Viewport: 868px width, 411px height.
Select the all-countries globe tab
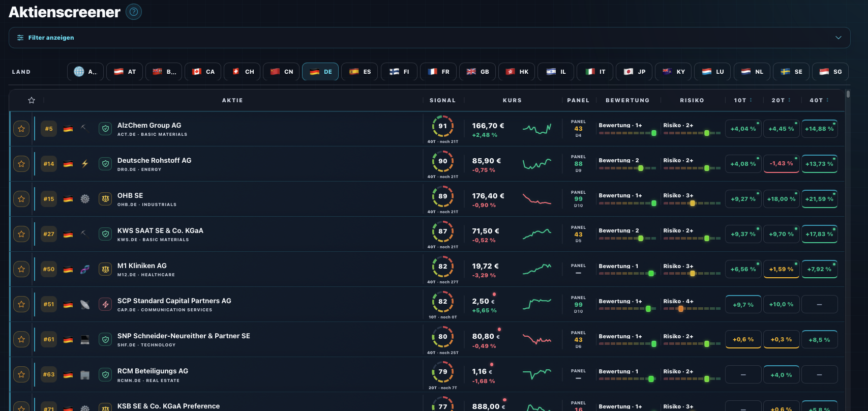(85, 72)
